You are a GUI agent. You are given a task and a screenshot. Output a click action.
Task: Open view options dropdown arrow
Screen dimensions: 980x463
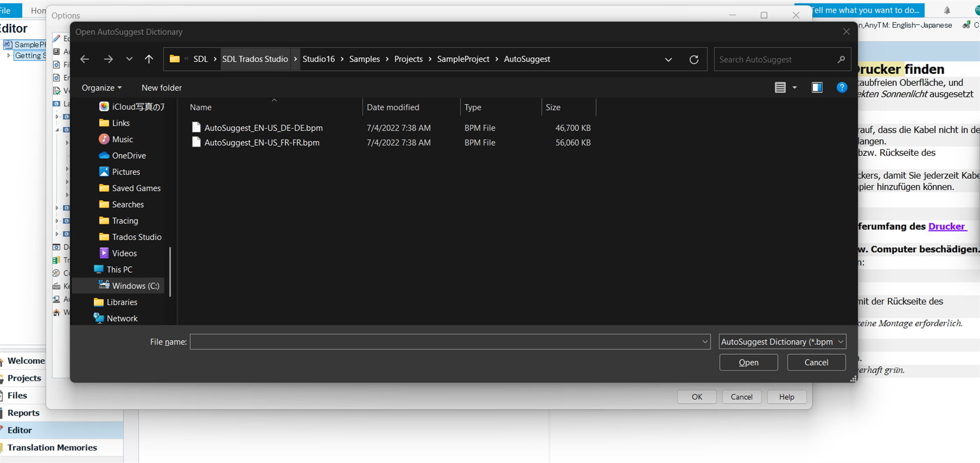click(x=794, y=88)
